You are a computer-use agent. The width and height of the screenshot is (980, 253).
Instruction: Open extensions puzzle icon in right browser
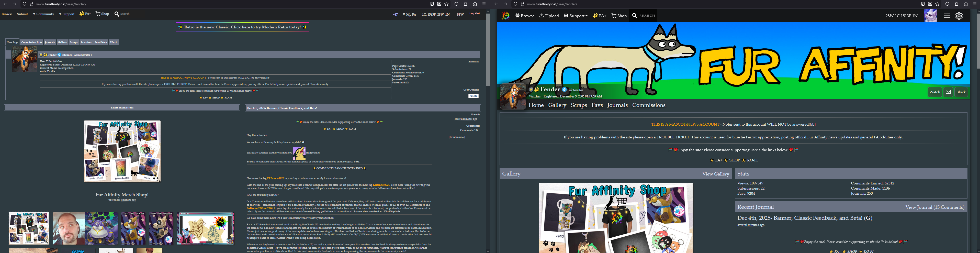(x=966, y=4)
